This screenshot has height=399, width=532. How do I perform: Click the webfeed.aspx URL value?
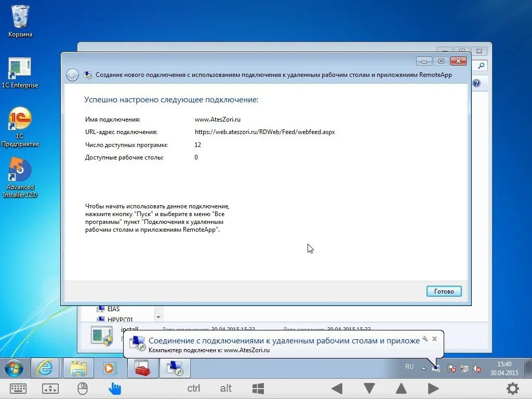(264, 132)
